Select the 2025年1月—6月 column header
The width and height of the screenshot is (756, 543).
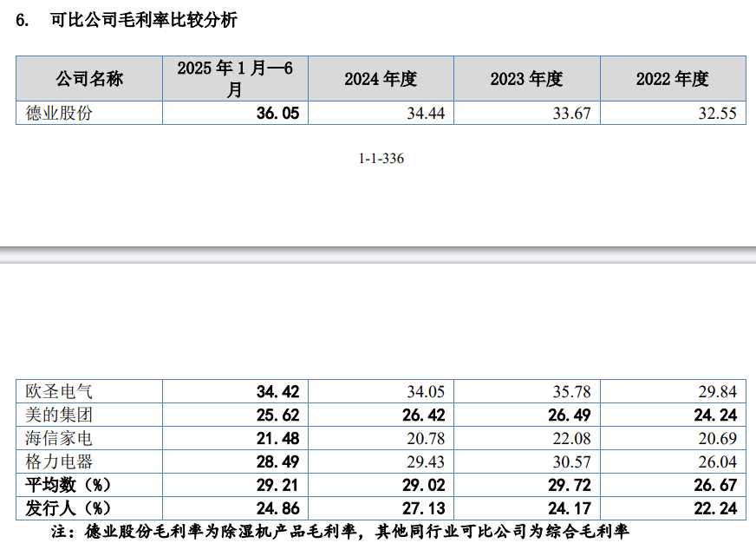235,79
